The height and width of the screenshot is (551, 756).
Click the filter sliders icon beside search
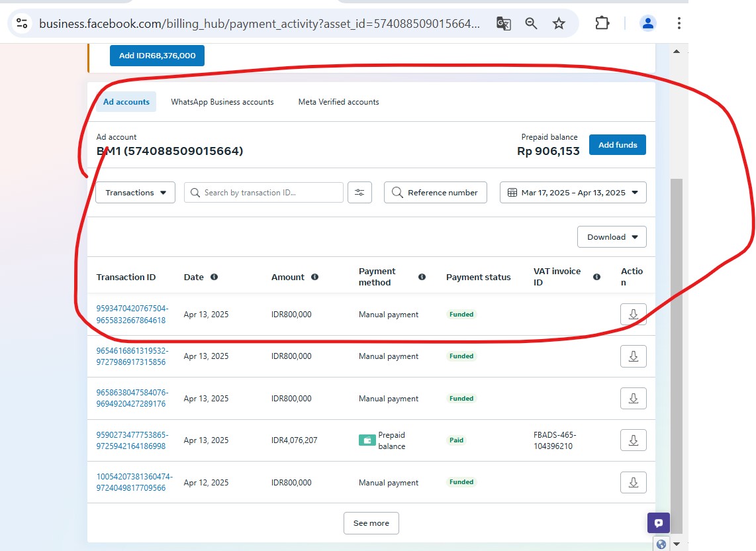pos(359,193)
